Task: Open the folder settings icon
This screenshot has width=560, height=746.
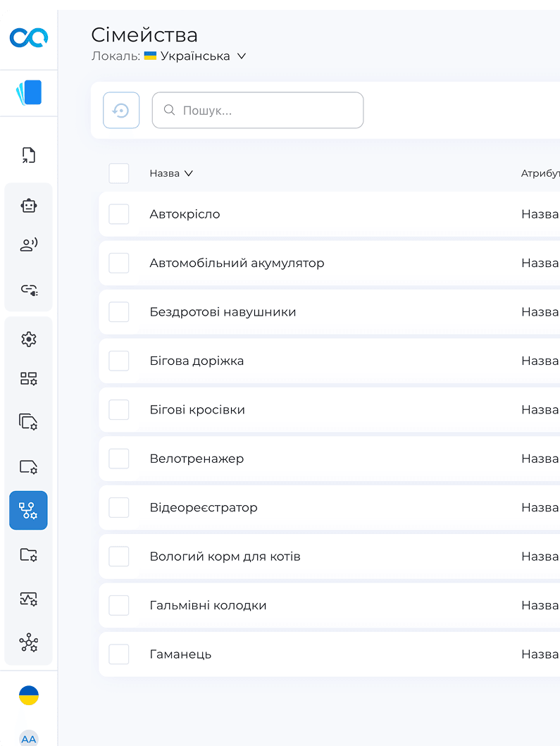Action: [29, 554]
